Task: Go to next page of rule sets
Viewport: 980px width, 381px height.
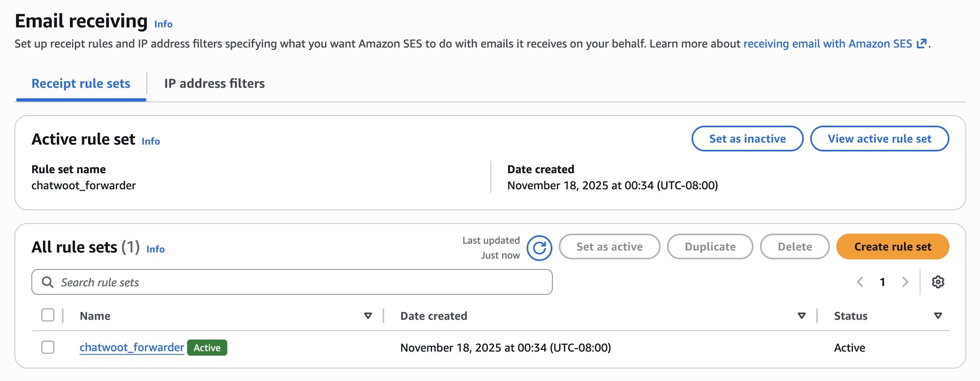Action: pos(906,282)
